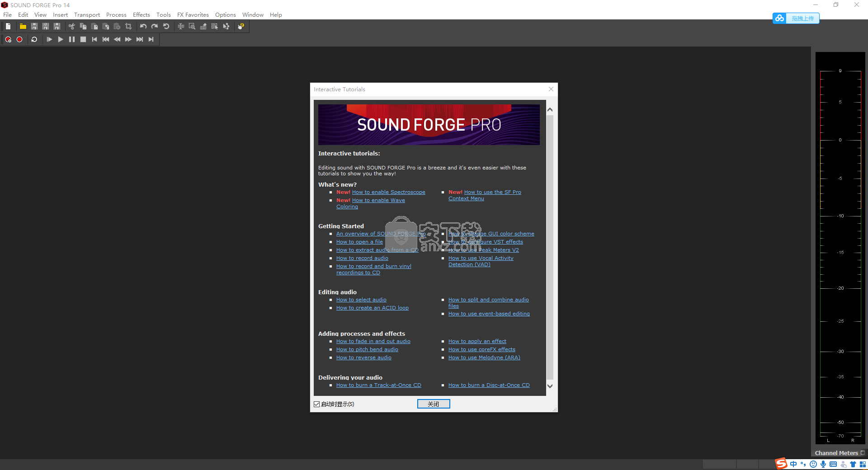Viewport: 868px width, 470px height.
Task: Click the Pause transport button
Action: click(x=72, y=39)
